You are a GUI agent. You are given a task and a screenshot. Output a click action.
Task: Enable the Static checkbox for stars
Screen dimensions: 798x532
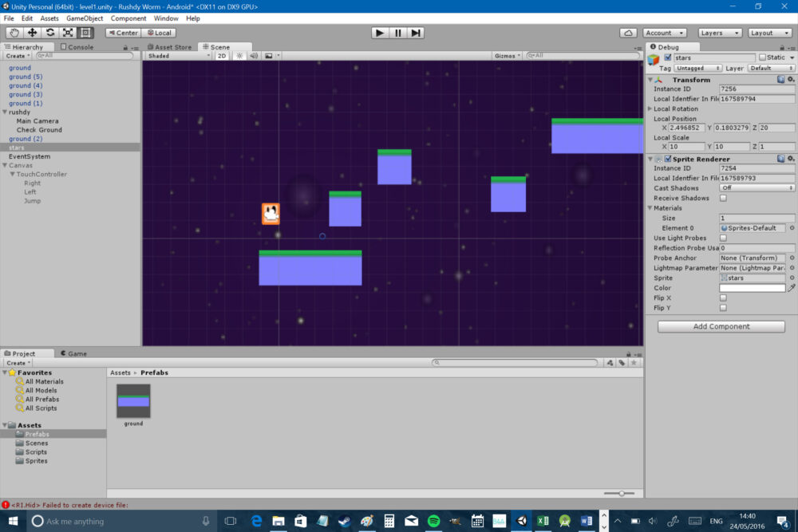(x=764, y=57)
